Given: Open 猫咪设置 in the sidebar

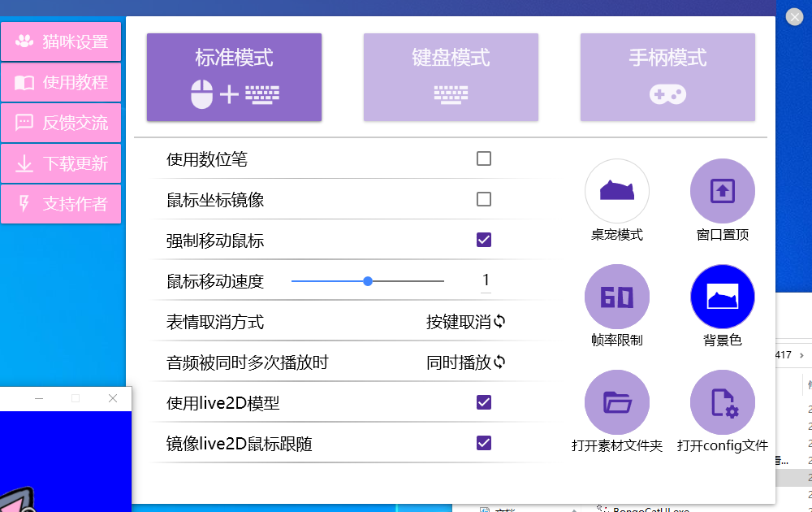Looking at the screenshot, I should [x=61, y=41].
